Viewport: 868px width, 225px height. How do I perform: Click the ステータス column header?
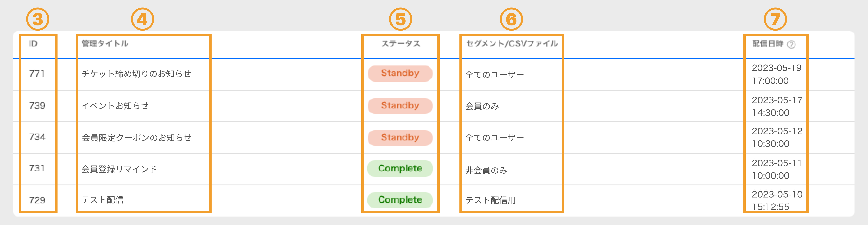pyautogui.click(x=401, y=43)
